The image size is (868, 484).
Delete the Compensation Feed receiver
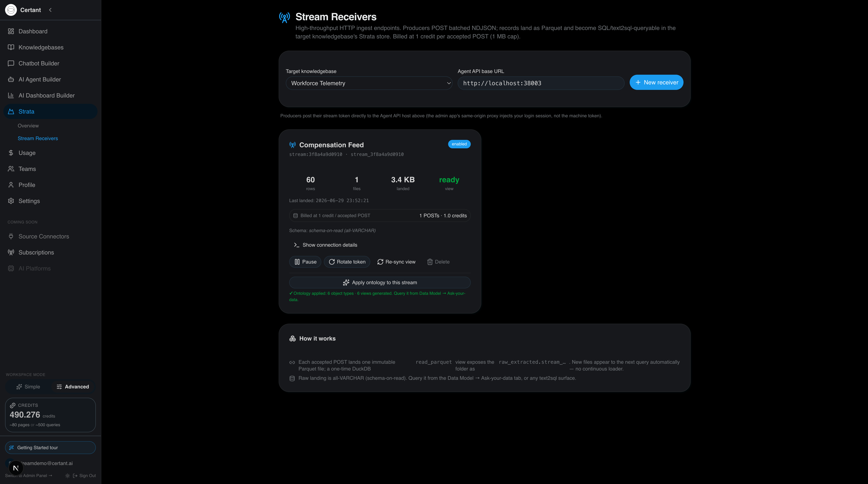tap(438, 262)
